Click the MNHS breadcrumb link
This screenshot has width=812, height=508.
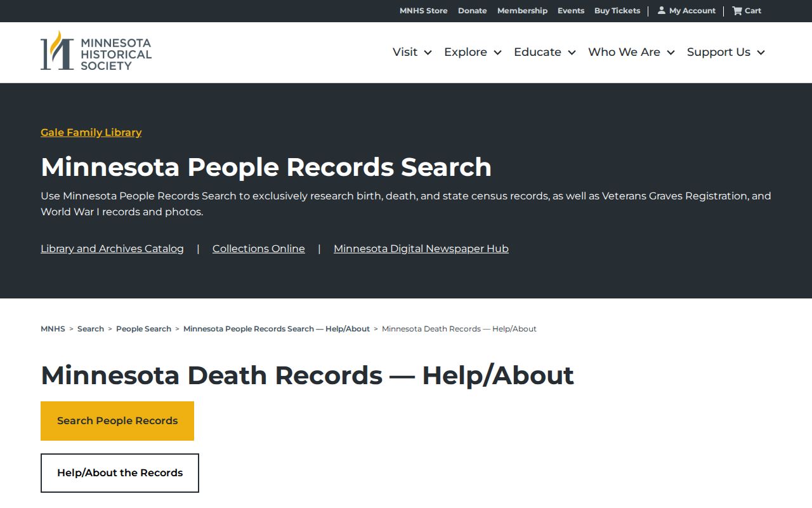(x=53, y=329)
